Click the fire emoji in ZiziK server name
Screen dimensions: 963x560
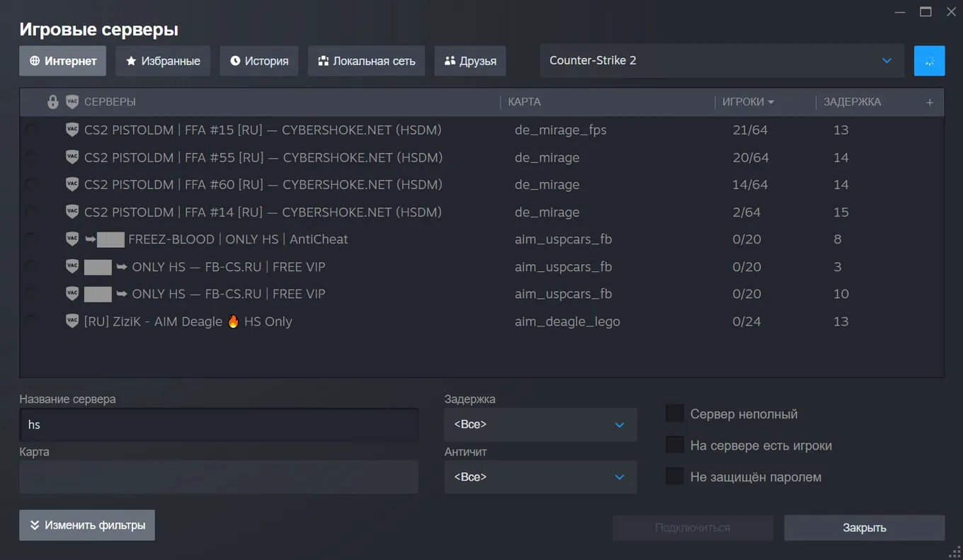click(233, 321)
